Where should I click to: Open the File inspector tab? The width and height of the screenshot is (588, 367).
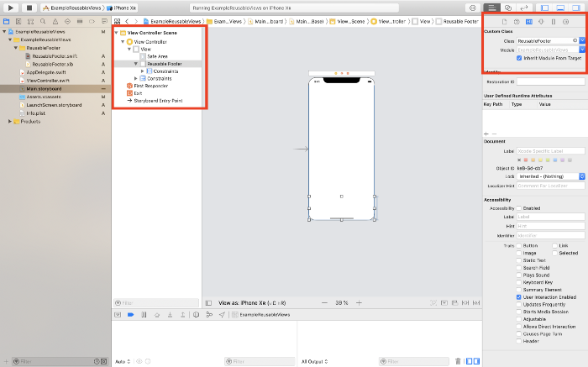point(504,22)
